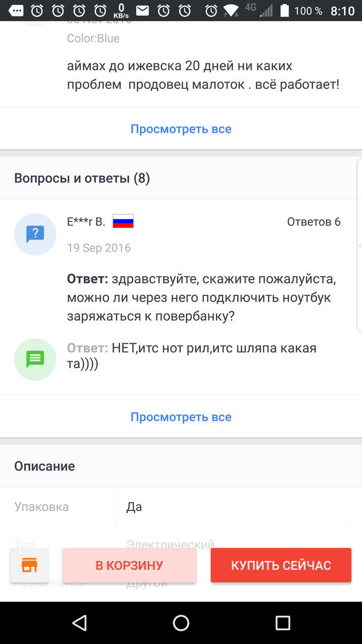View all reviews via top Просмотреть все link
Viewport: 362px width, 644px height.
click(180, 128)
